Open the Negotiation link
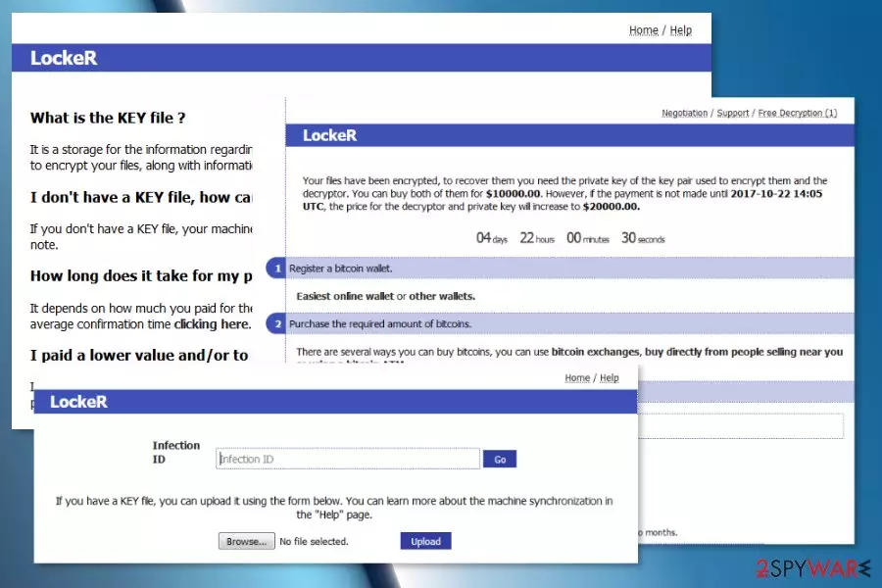Viewport: 882px width, 588px height. (x=685, y=113)
